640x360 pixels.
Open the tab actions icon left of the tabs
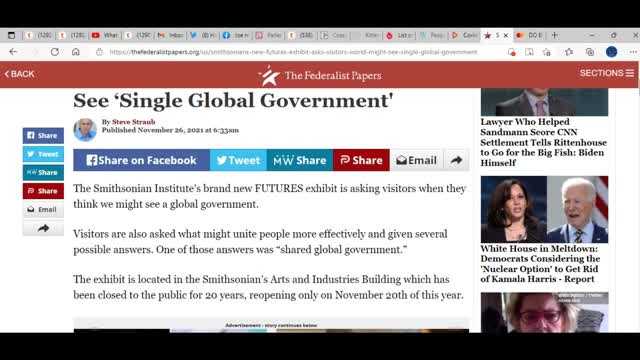point(11,36)
